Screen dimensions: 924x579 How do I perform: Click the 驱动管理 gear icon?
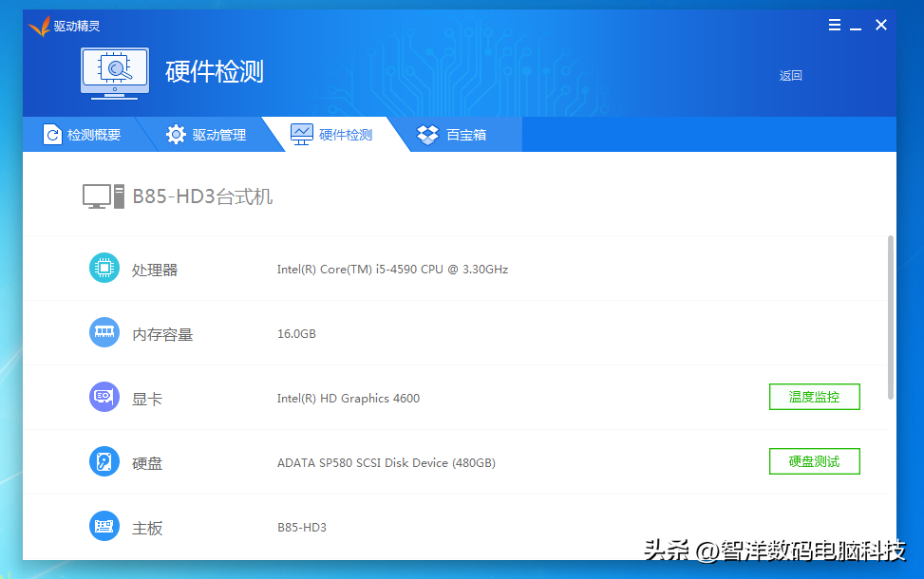click(x=176, y=135)
